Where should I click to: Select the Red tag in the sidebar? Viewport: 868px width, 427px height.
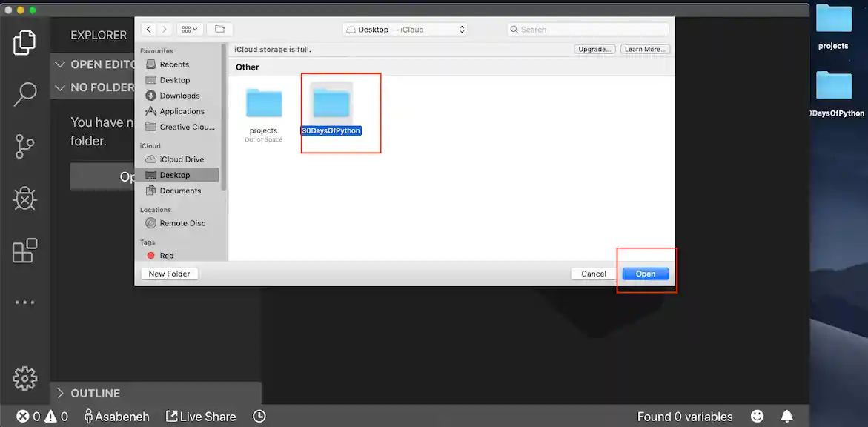click(x=179, y=255)
